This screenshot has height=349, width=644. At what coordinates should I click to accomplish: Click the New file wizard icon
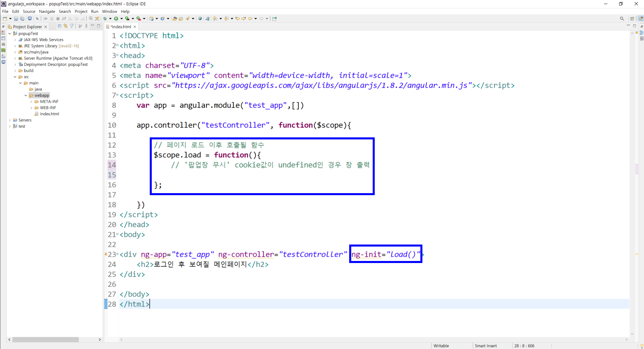[x=5, y=18]
